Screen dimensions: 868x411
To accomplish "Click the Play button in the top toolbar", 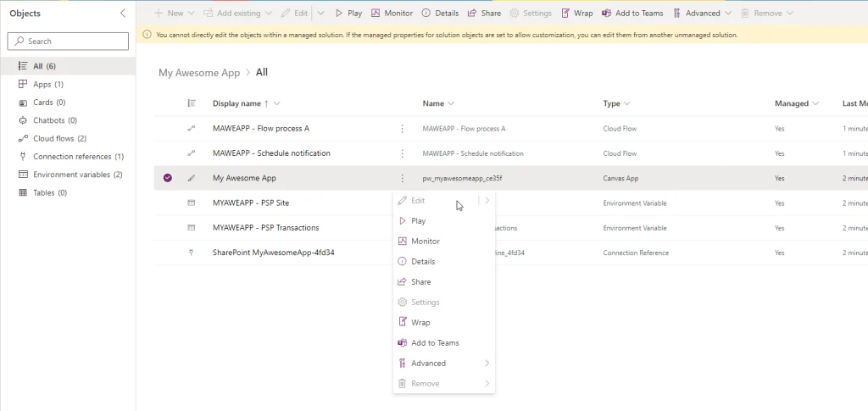I will 348,14.
